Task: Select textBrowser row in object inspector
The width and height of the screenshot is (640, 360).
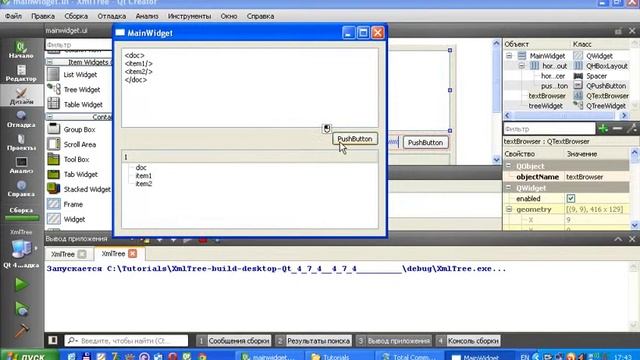Action: 567,96
